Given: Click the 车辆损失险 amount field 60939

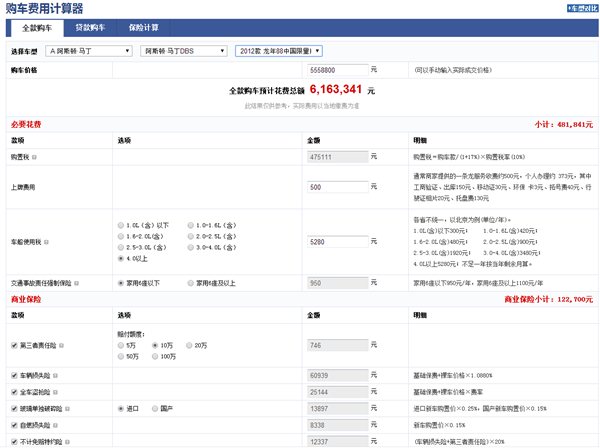Looking at the screenshot, I should pos(338,376).
